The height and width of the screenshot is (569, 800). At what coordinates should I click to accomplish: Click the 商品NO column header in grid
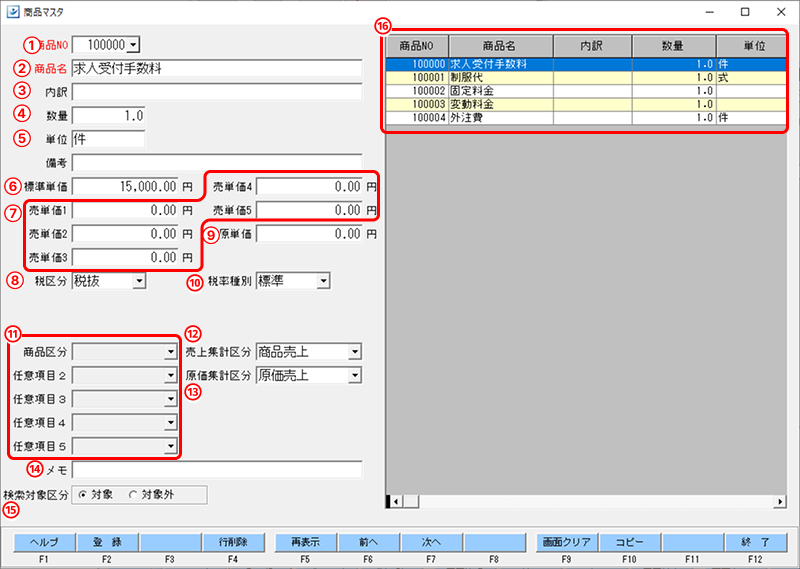[x=417, y=46]
